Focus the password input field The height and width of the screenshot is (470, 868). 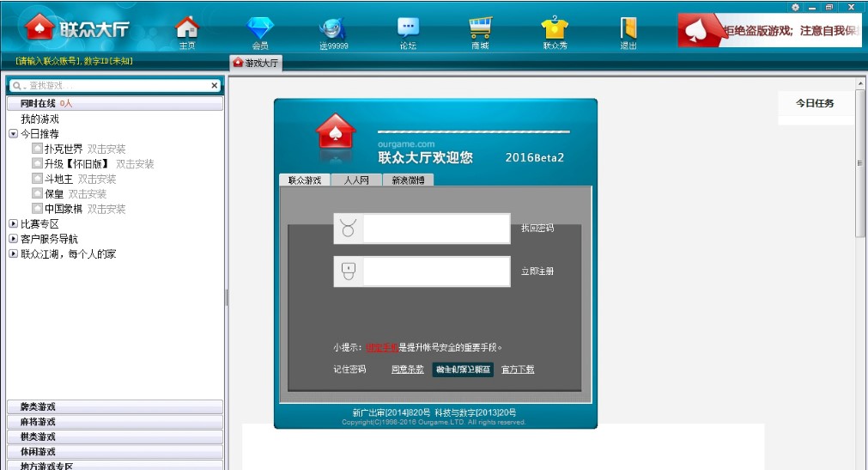pos(436,271)
